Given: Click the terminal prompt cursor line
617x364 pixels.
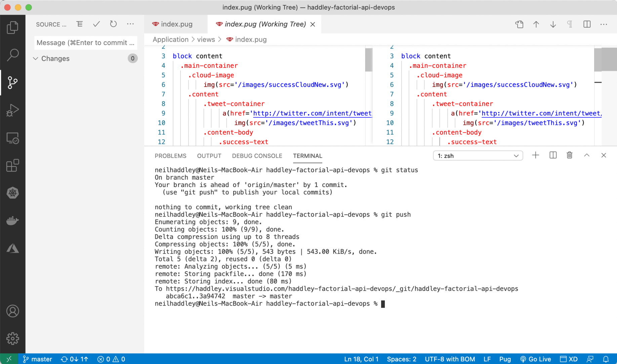Looking at the screenshot, I should click(x=270, y=304).
